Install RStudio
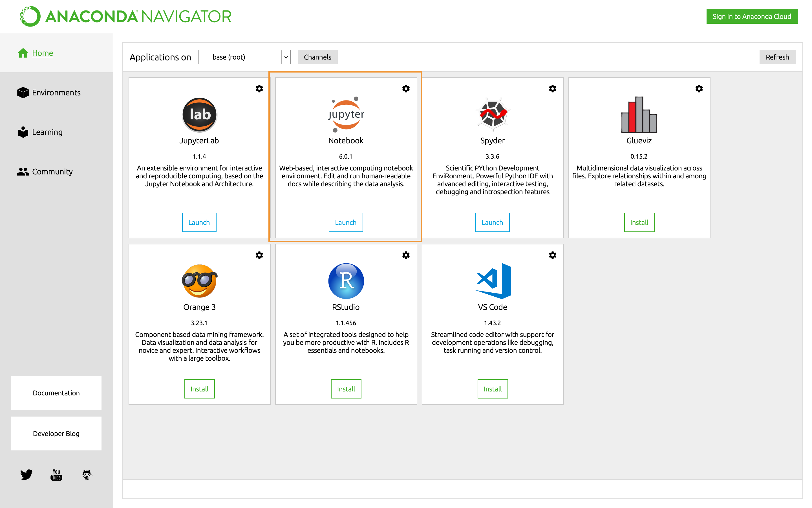Screen dimensions: 812x508 [x=346, y=389]
